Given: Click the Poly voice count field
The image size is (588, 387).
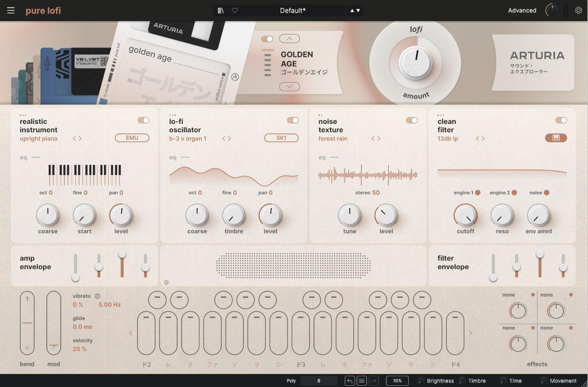Looking at the screenshot, I should [319, 381].
